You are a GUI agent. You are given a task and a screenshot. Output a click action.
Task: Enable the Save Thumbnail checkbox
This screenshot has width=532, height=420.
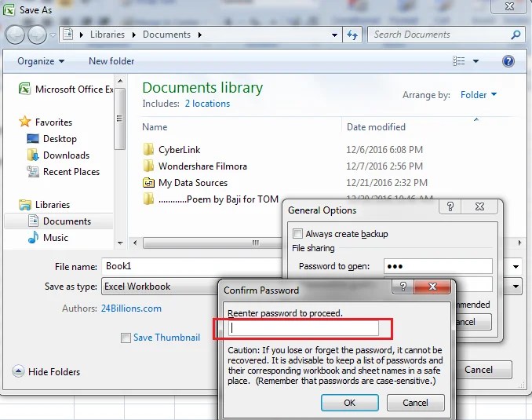[x=126, y=338]
